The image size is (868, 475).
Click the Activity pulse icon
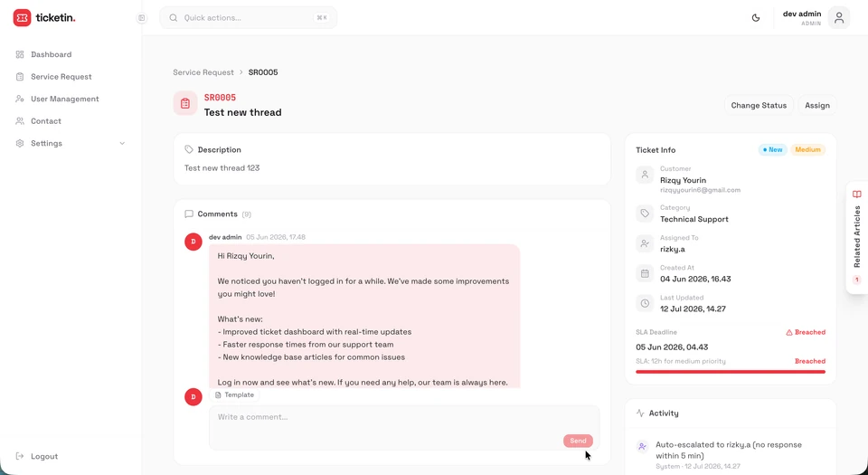(x=640, y=413)
